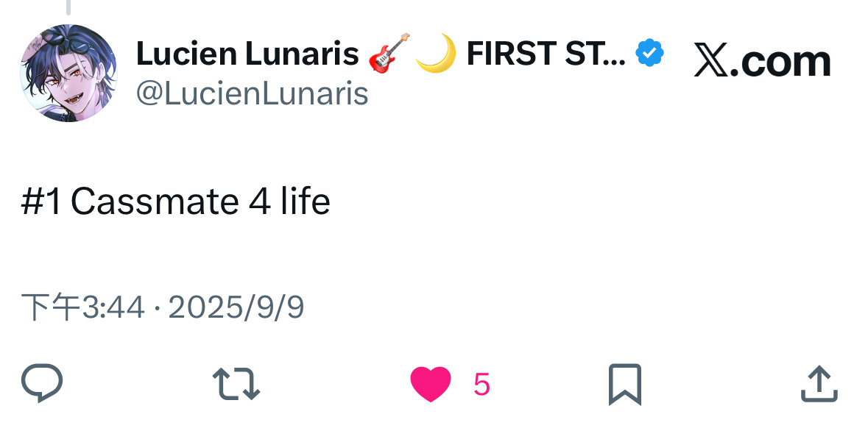Reply to the Lucien Lunaris post
The height and width of the screenshot is (442, 868).
pos(42,384)
